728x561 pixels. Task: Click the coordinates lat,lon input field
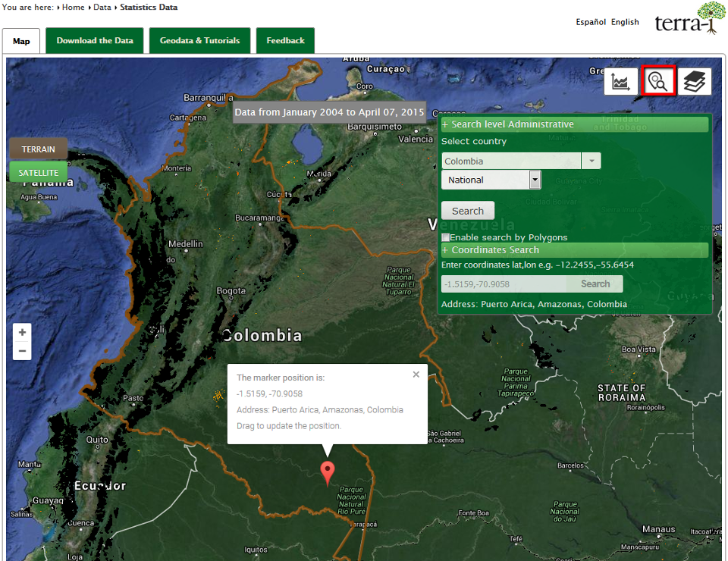coord(504,284)
